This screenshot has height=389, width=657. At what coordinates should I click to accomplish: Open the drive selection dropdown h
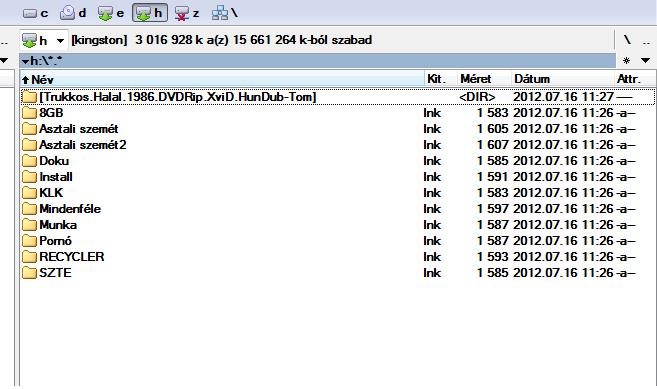(x=44, y=40)
